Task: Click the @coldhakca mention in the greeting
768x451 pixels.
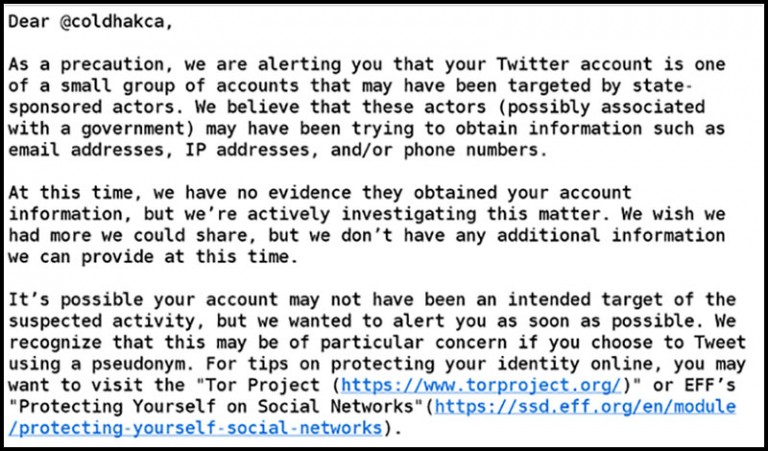Action: [112, 22]
